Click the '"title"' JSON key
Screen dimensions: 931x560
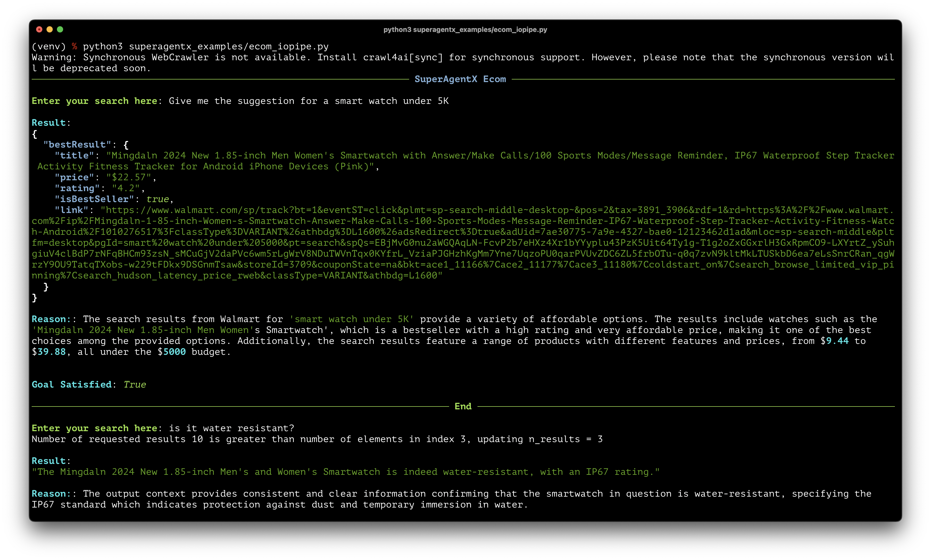tap(74, 156)
